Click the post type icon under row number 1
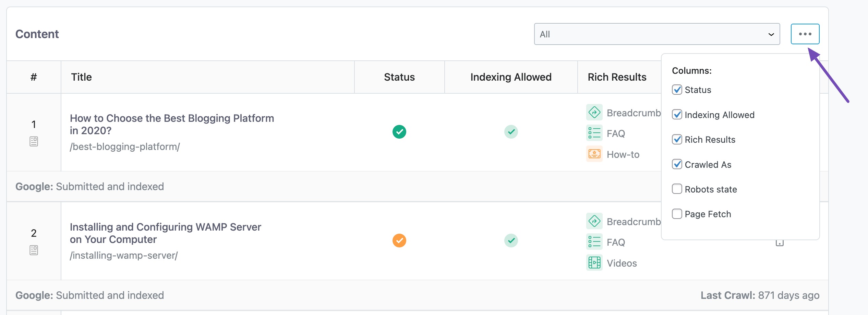The image size is (868, 315). (x=34, y=141)
